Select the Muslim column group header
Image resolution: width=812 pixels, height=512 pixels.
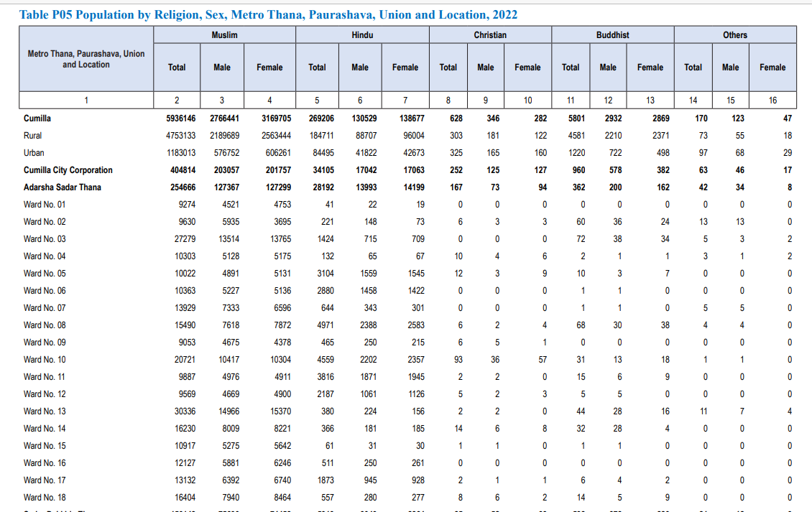224,35
